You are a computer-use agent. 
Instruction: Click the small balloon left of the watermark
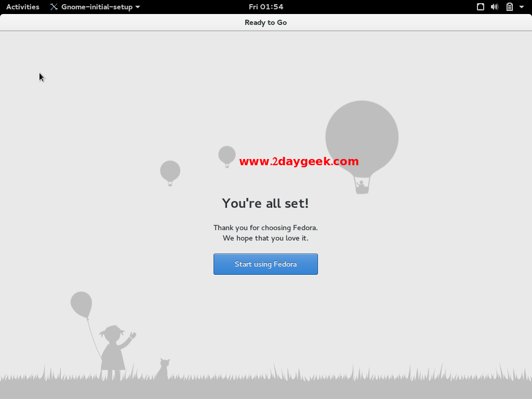tap(227, 155)
